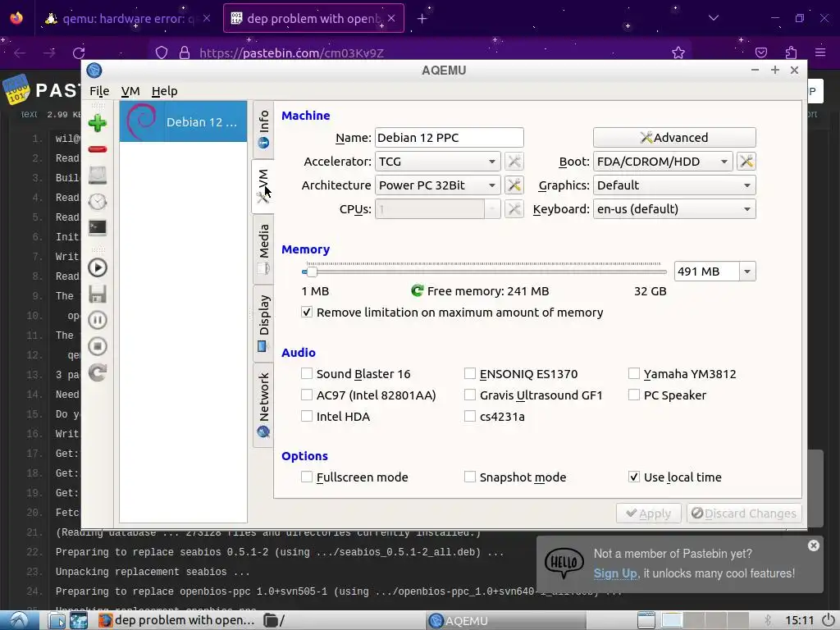The height and width of the screenshot is (630, 840).
Task: Click the Discard Changes button
Action: [x=744, y=514]
